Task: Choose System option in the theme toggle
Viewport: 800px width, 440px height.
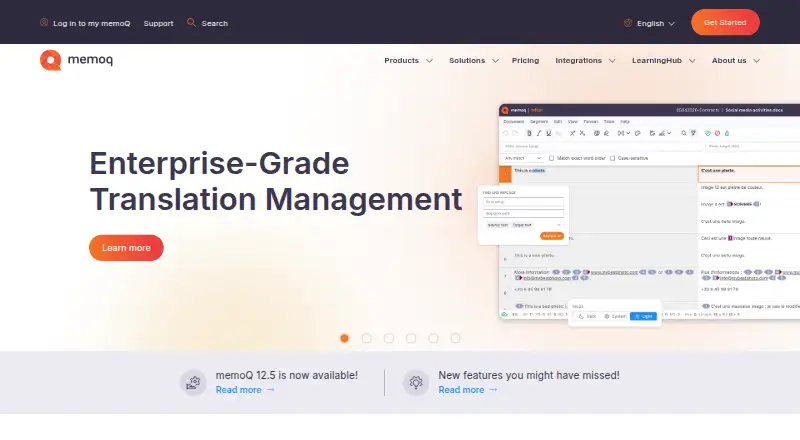Action: [615, 316]
